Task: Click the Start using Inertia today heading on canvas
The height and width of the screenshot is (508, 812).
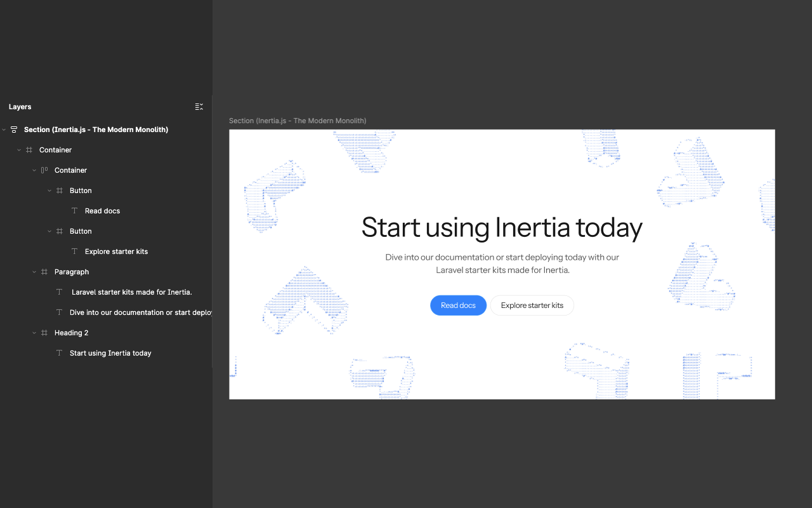Action: tap(502, 227)
